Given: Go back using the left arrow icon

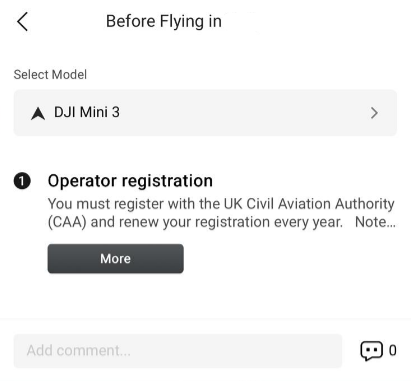Looking at the screenshot, I should tap(22, 22).
